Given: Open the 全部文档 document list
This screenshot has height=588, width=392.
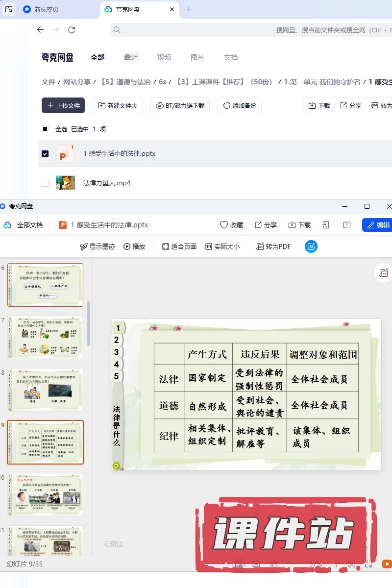Looking at the screenshot, I should click(24, 225).
